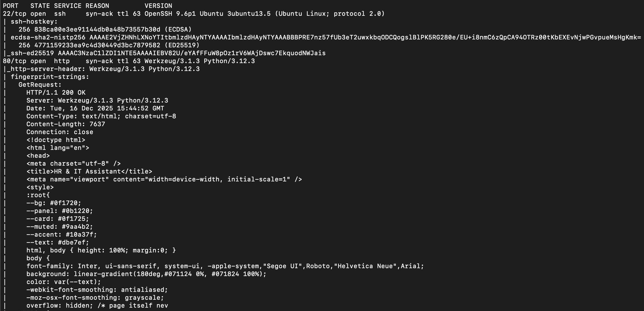Click the Date header line

pyautogui.click(x=95, y=108)
